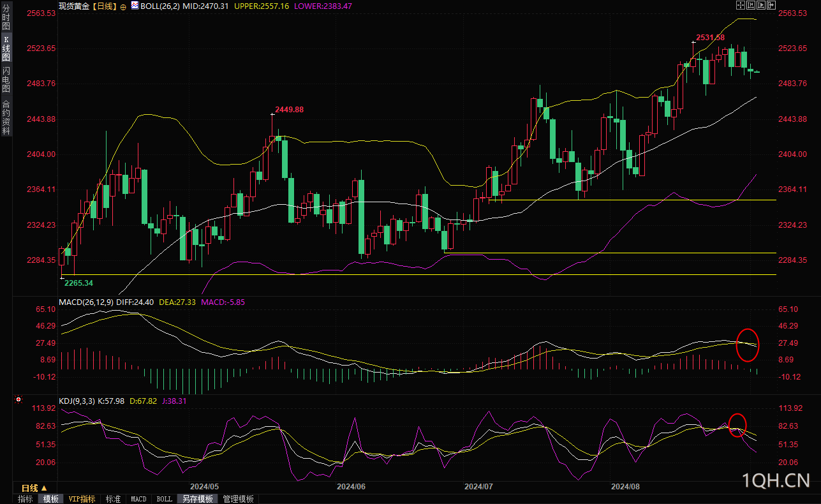
Task: Click the crosshair cursor icon at top right
Action: [741, 5]
